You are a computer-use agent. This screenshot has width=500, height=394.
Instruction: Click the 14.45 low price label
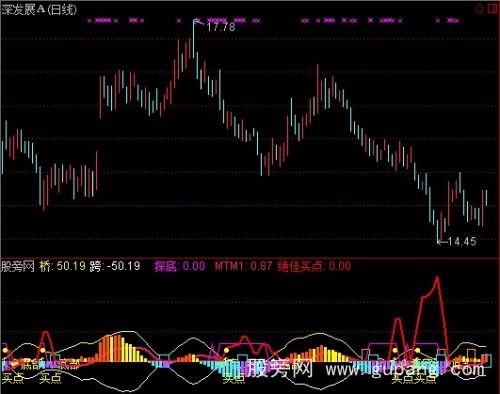[x=462, y=241]
